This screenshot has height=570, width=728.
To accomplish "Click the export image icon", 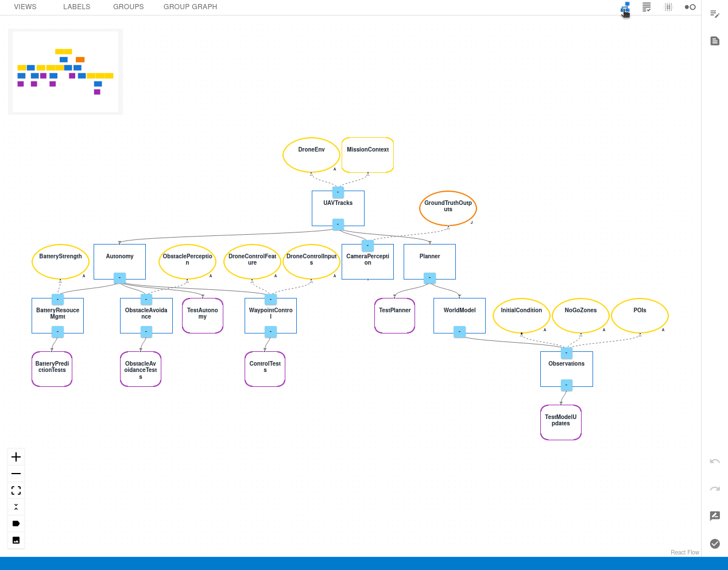I will tap(16, 540).
